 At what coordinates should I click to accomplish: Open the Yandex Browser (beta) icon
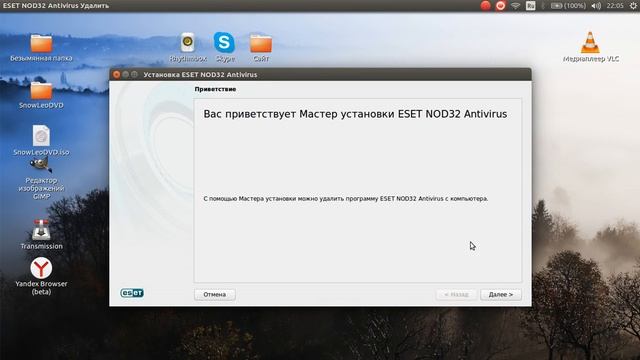41,268
